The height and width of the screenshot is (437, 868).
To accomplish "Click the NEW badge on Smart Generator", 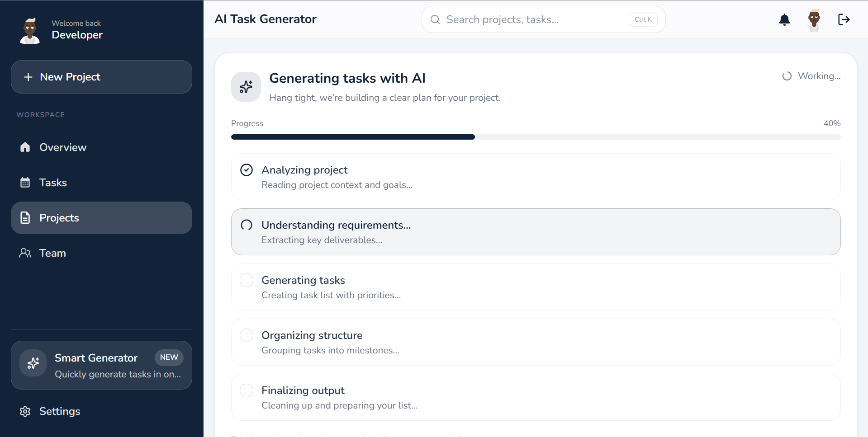I will pyautogui.click(x=169, y=357).
